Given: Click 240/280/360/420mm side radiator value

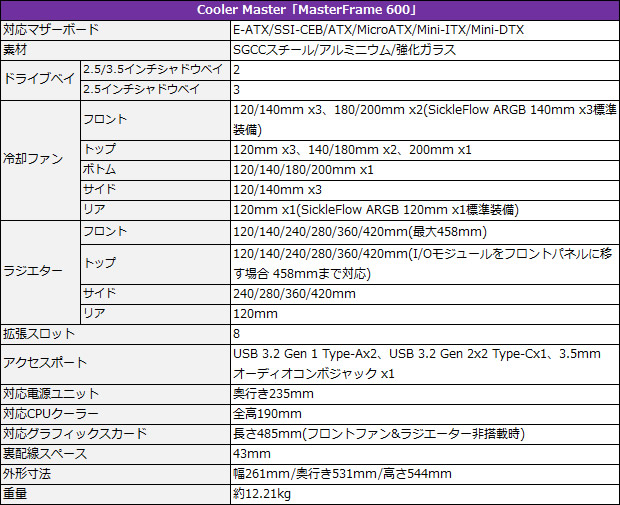Looking at the screenshot, I should 425,294.
